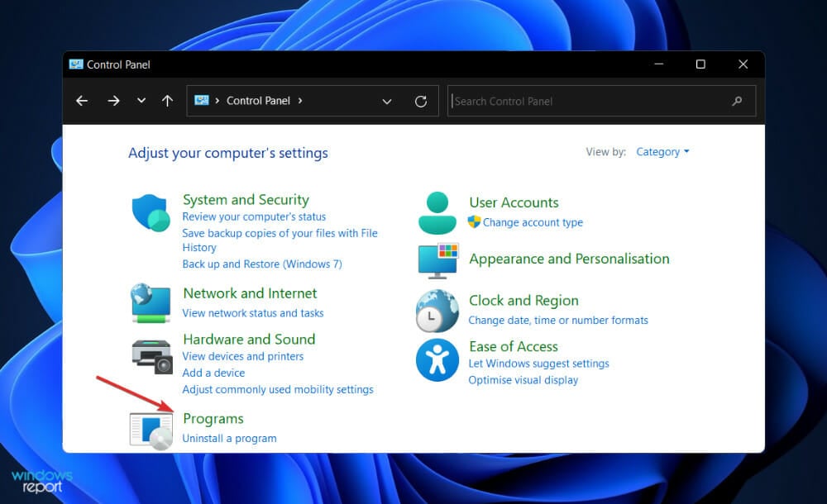Screen dimensions: 827x504
Task: Open Review your computer's status
Action: [254, 216]
